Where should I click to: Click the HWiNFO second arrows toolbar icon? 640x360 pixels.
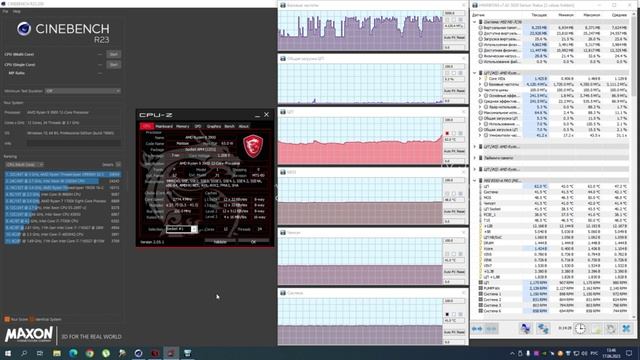coord(491,329)
